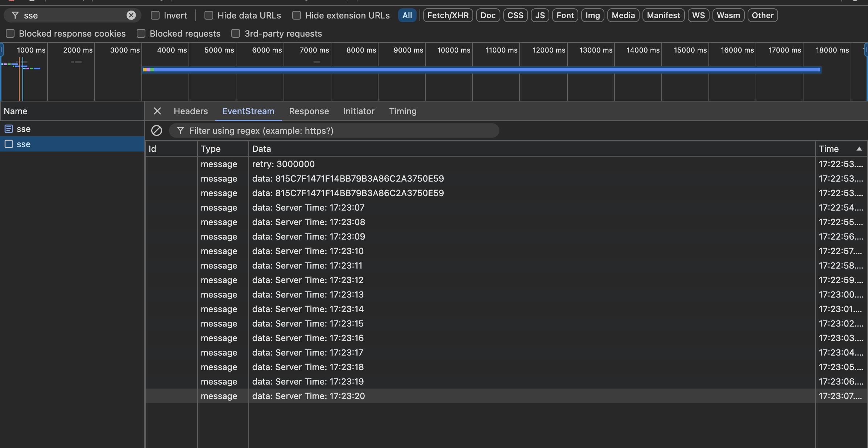Click the document icon beside first sse request
This screenshot has height=448, width=868.
point(8,129)
